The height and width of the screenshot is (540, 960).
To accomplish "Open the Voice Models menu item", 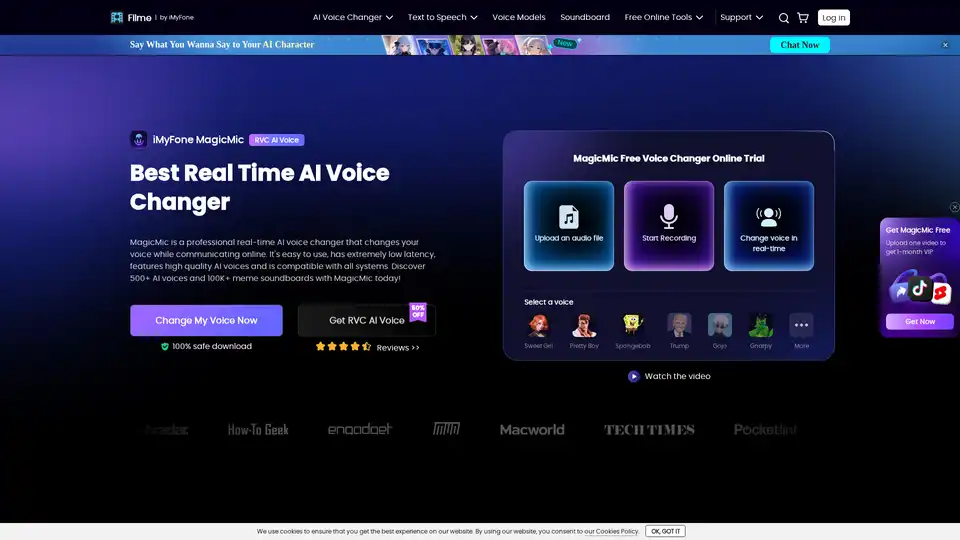I will point(518,18).
